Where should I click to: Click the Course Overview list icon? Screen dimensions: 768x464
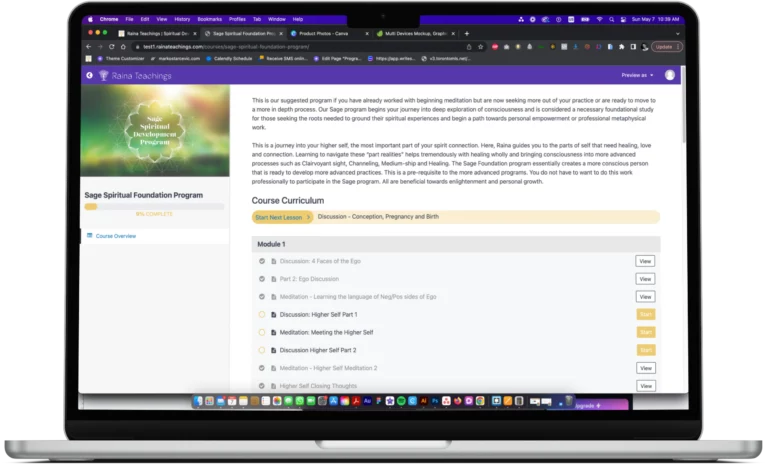(x=89, y=236)
